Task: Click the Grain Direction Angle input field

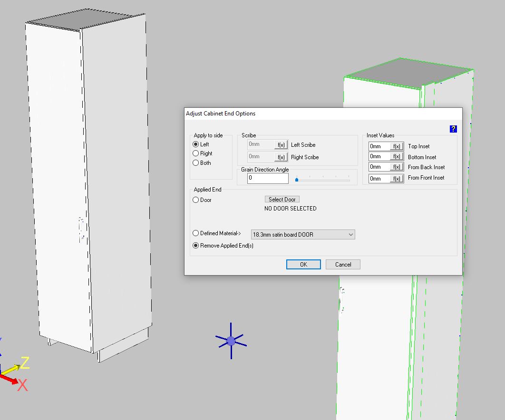Action: [x=268, y=178]
